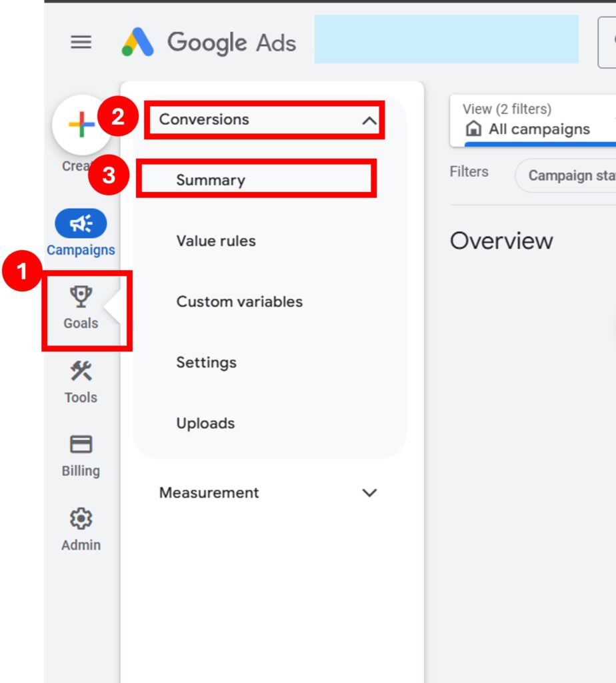Open the Billing card section

pos(81,456)
